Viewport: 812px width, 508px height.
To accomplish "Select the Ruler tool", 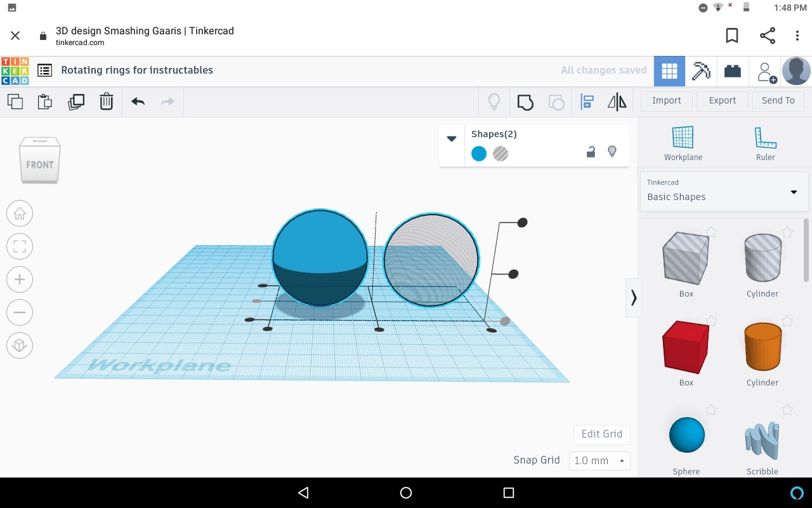I will click(765, 144).
